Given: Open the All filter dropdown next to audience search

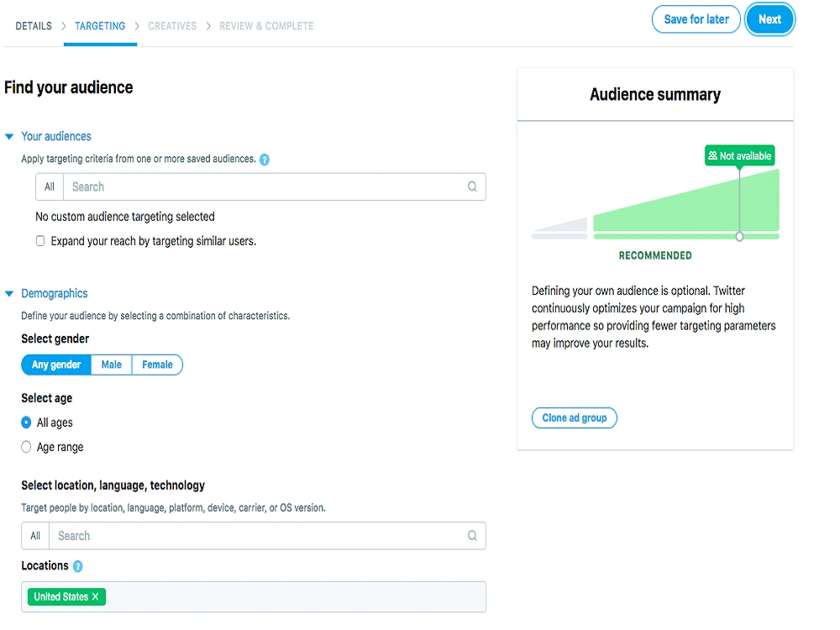Looking at the screenshot, I should point(49,186).
